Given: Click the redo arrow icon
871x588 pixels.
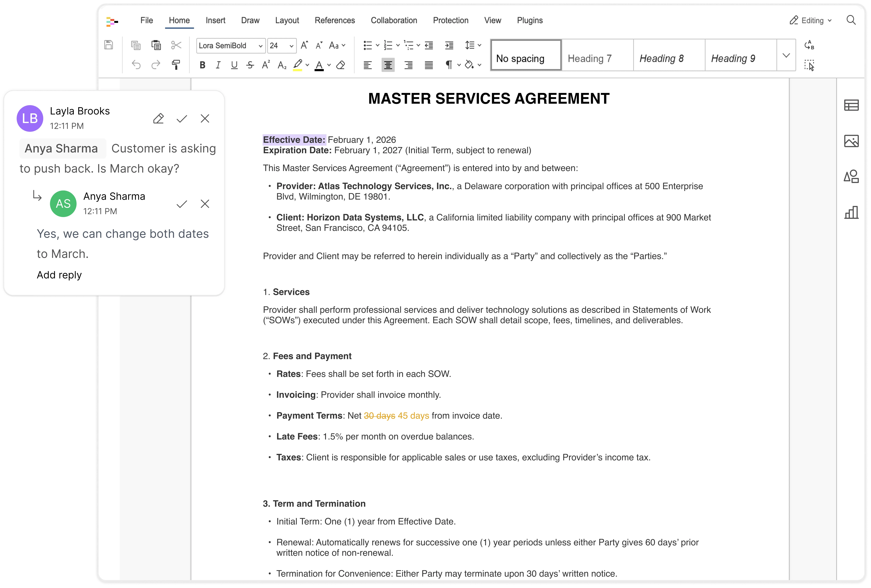Looking at the screenshot, I should coord(156,65).
